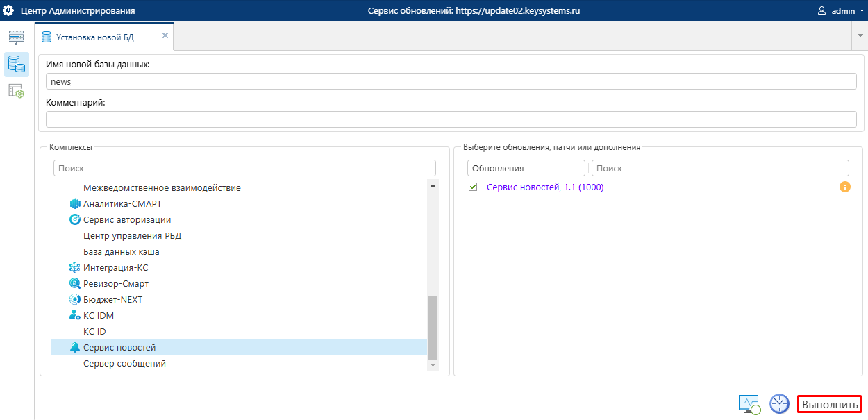868x420 pixels.
Task: Click the Аналитика-СМАРТ icon
Action: 75,204
